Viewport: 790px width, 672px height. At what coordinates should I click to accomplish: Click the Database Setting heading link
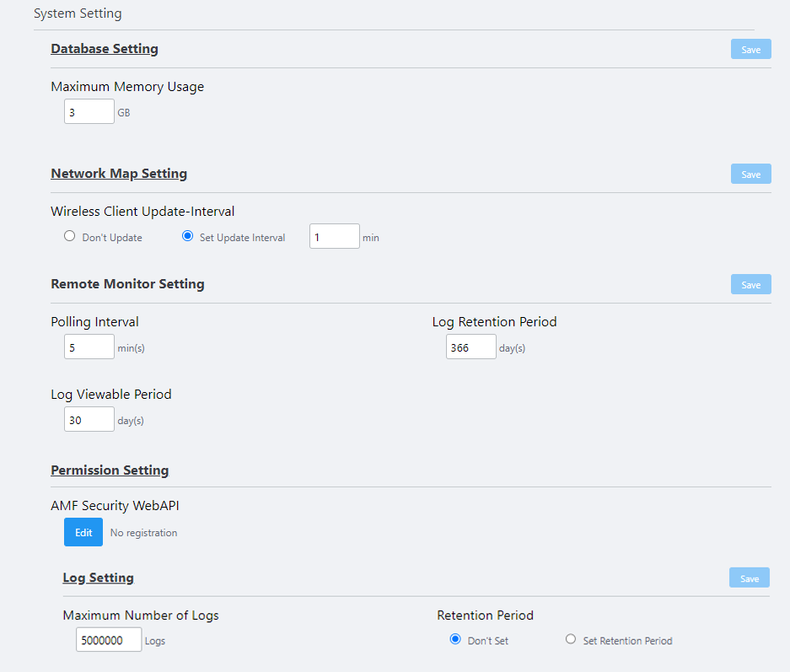(x=105, y=49)
